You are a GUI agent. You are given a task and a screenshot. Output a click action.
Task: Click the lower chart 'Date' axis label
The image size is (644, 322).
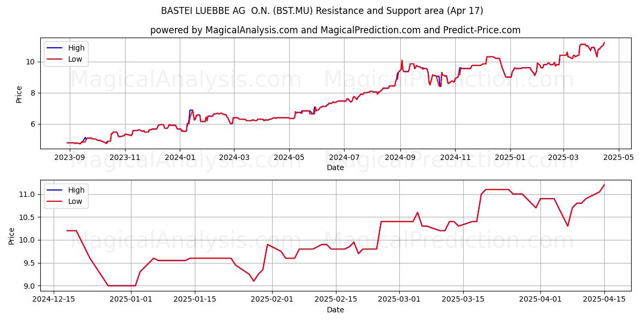(x=335, y=310)
